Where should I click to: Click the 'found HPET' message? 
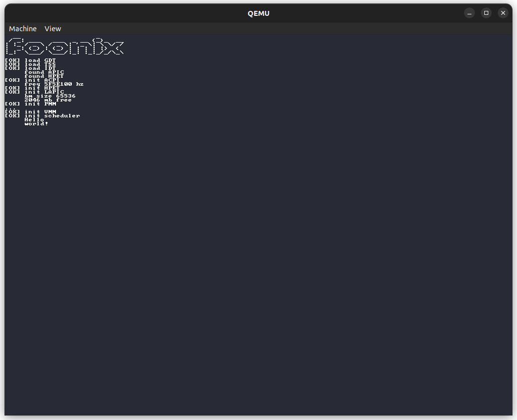pos(44,76)
